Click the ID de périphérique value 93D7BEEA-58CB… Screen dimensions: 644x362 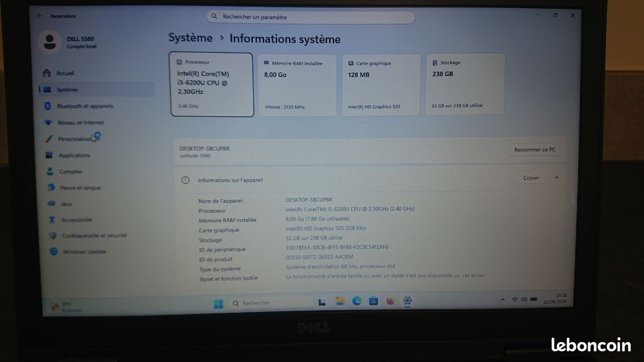337,247
